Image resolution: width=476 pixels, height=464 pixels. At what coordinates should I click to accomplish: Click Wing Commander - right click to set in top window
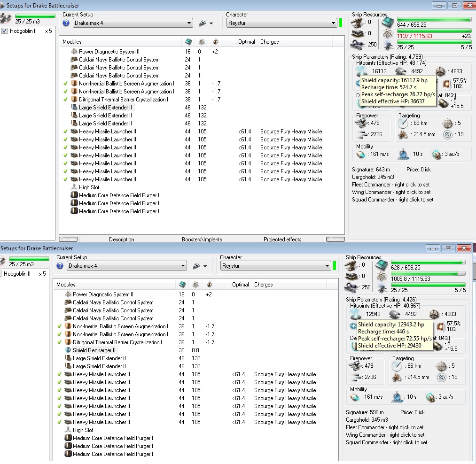point(391,192)
